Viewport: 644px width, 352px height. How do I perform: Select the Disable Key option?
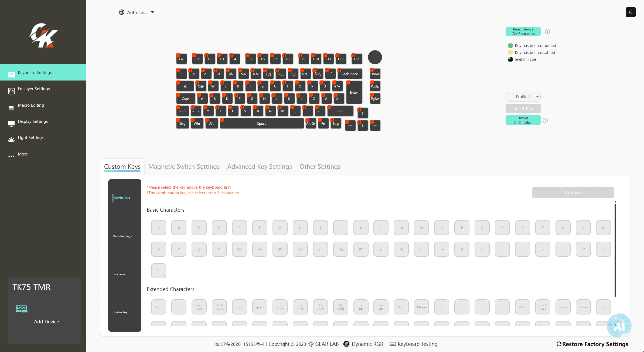tap(120, 312)
